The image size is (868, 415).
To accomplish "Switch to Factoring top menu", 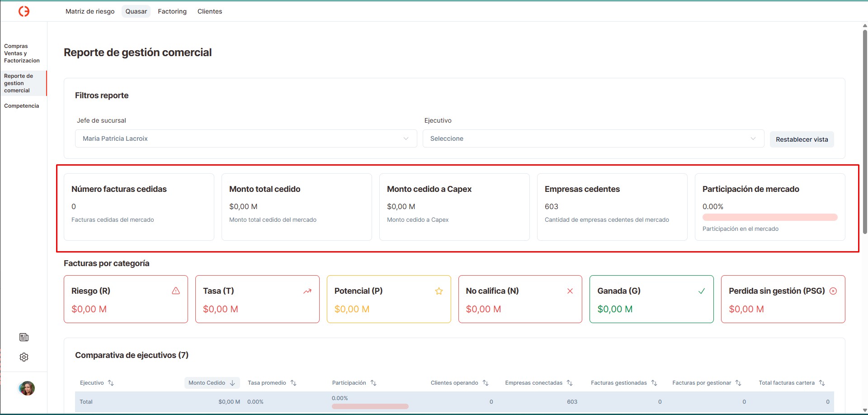I will [172, 11].
